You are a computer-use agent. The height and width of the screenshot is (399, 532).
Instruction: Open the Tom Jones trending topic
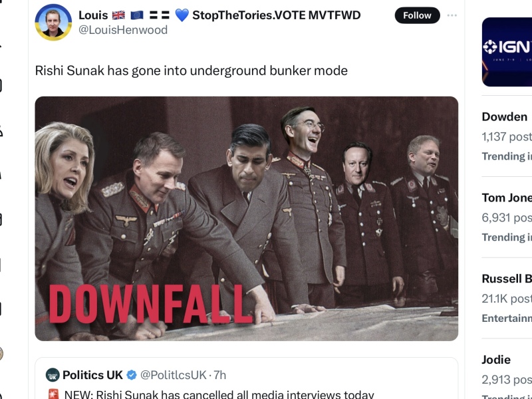click(x=506, y=198)
